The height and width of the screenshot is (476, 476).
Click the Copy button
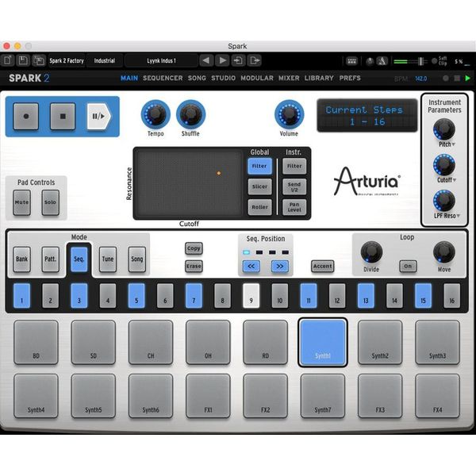(194, 248)
